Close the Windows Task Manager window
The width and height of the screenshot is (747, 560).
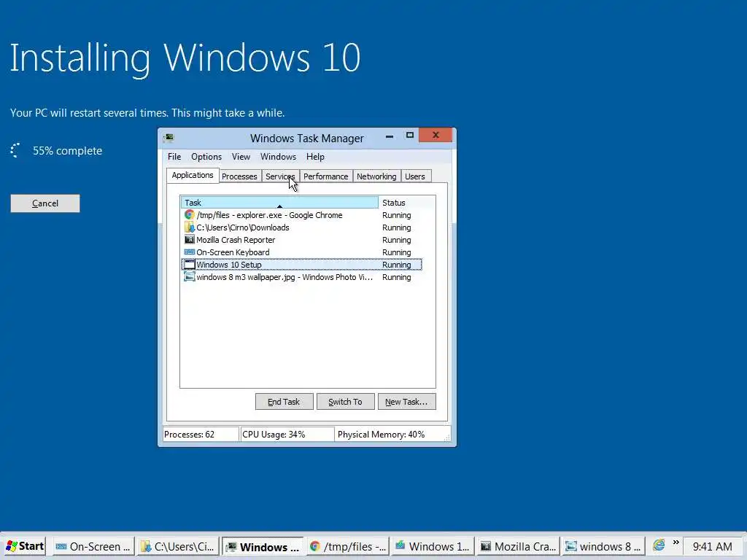pyautogui.click(x=436, y=135)
